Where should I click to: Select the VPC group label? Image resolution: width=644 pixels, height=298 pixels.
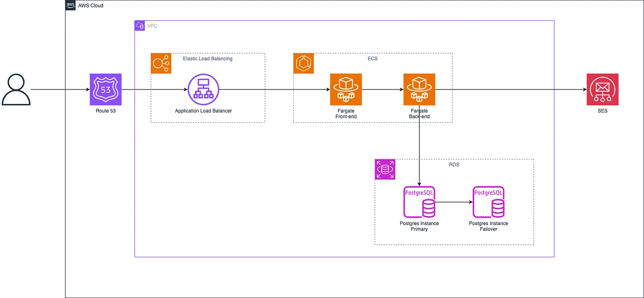[x=152, y=26]
